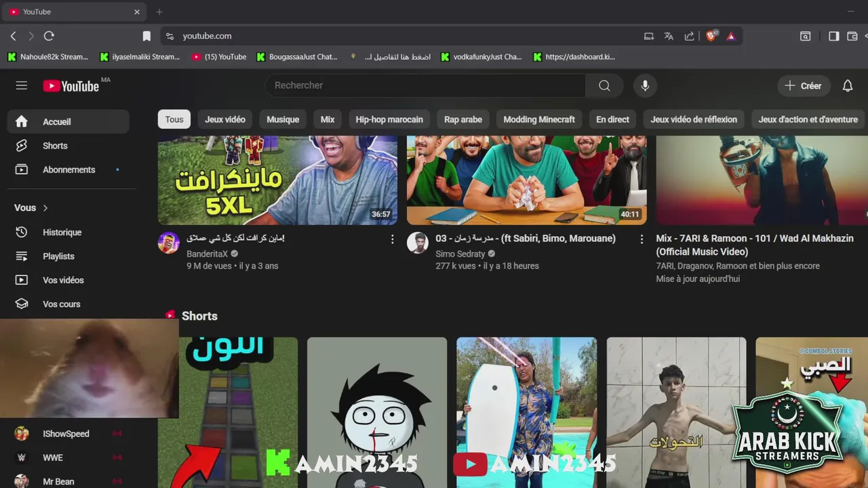This screenshot has width=868, height=488.
Task: Open the BougassaaJust Chat bookmark
Action: 297,57
